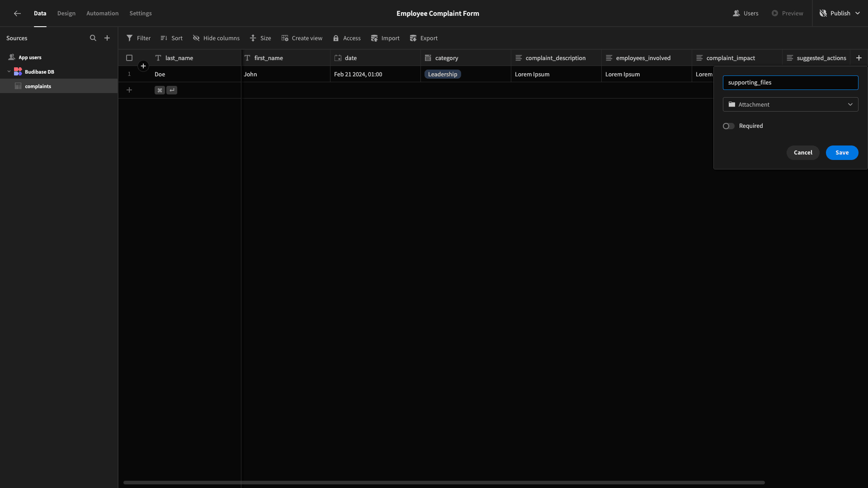The width and height of the screenshot is (868, 488).
Task: Toggle the Required switch
Action: click(x=728, y=126)
